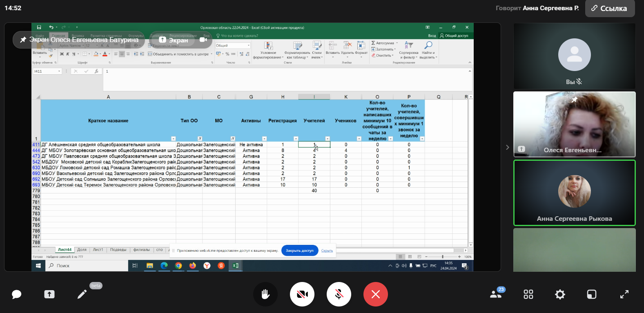Screen dimensions: 644x313
Task: Open the grid layout view icon
Action: click(528, 294)
